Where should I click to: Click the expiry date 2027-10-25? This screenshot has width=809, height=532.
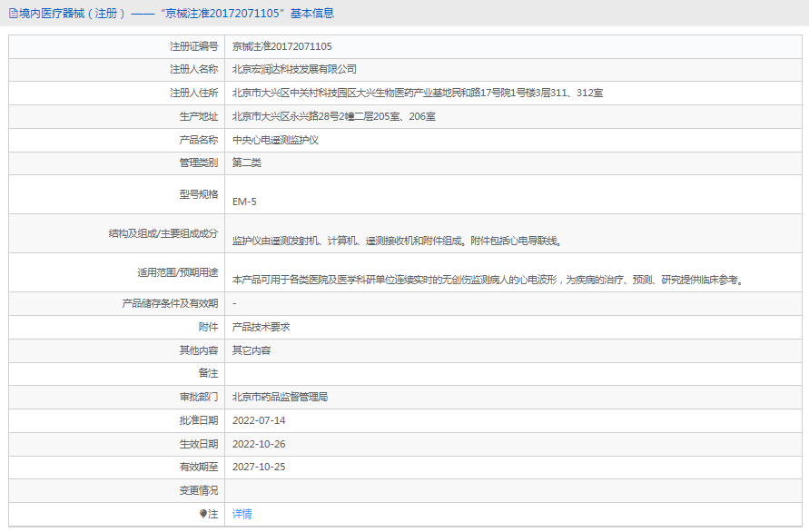coord(259,467)
